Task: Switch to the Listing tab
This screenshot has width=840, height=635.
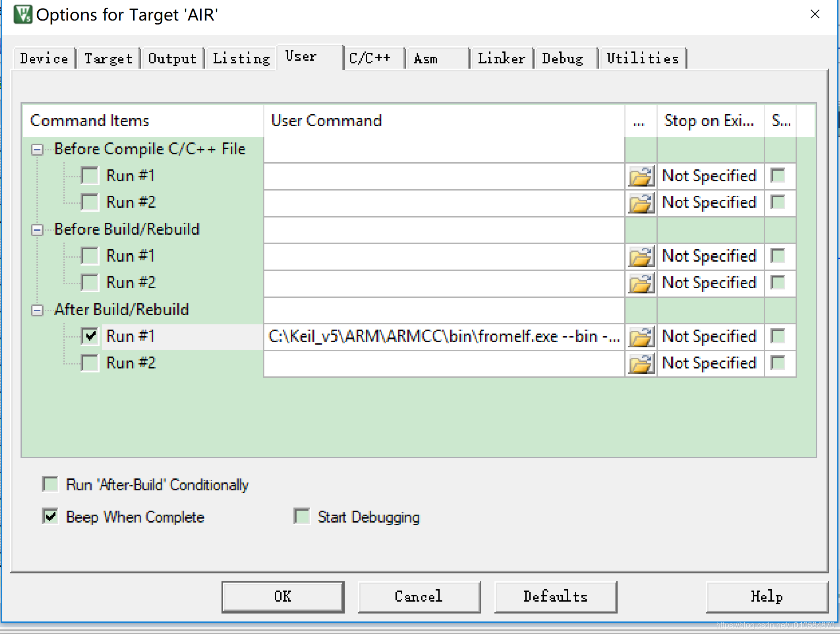Action: [x=241, y=59]
